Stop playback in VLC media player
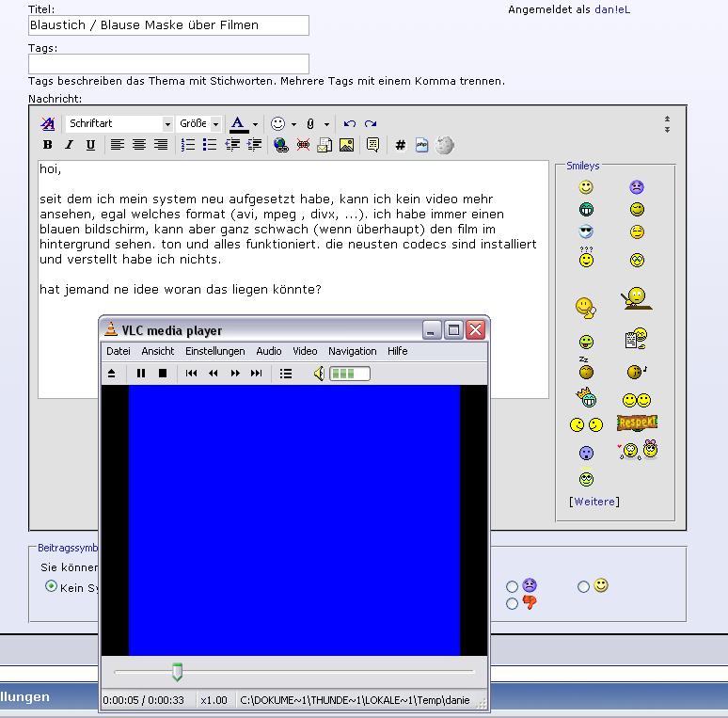 [x=163, y=374]
